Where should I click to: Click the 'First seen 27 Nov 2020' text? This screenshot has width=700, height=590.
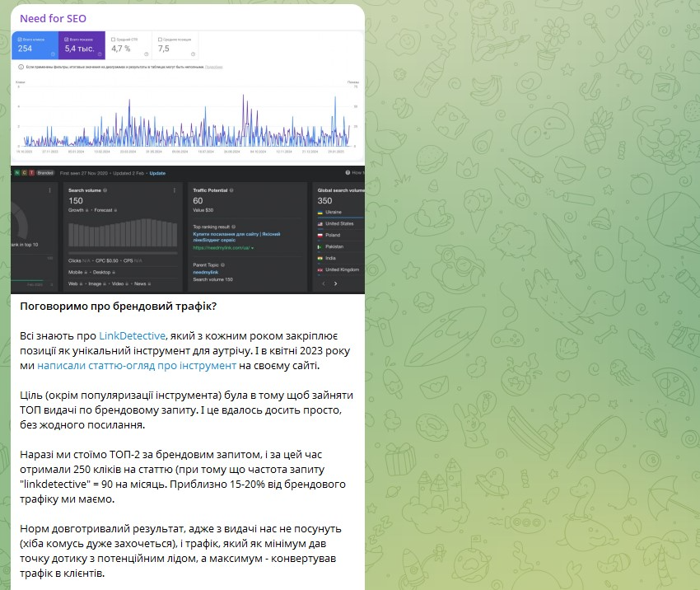pyautogui.click(x=84, y=173)
